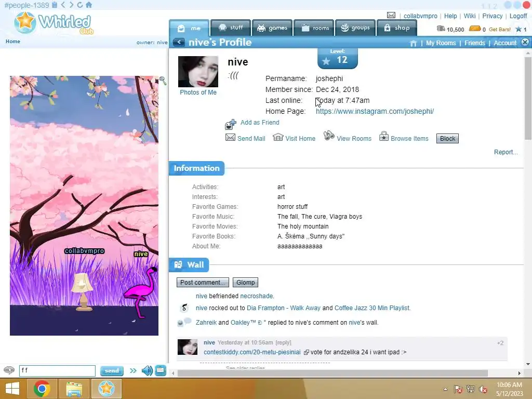Click the browser home icon in address bar
The height and width of the screenshot is (399, 532).
(89, 5)
